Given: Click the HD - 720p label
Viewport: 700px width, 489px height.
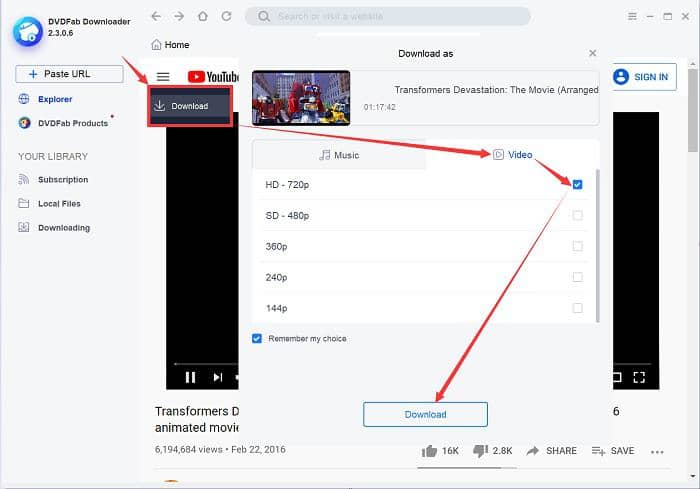Looking at the screenshot, I should pos(287,184).
